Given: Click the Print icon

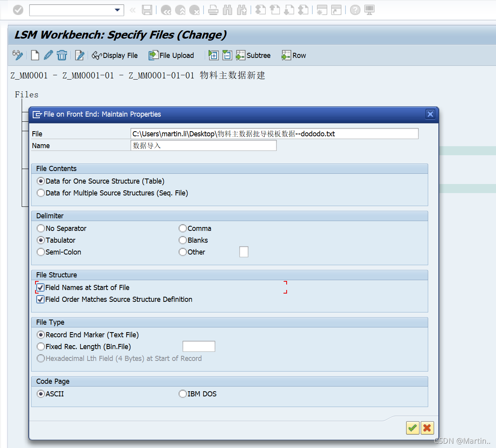Looking at the screenshot, I should tap(213, 10).
